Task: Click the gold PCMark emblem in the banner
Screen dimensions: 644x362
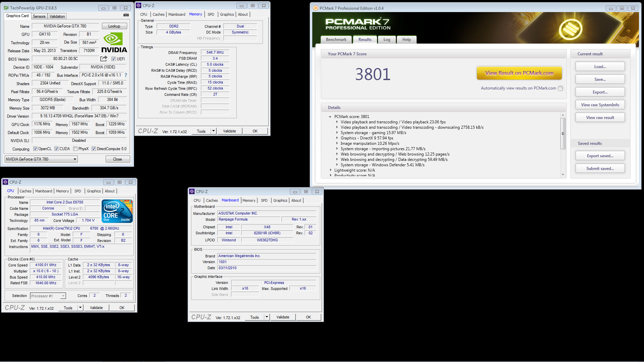Action: 571,29
